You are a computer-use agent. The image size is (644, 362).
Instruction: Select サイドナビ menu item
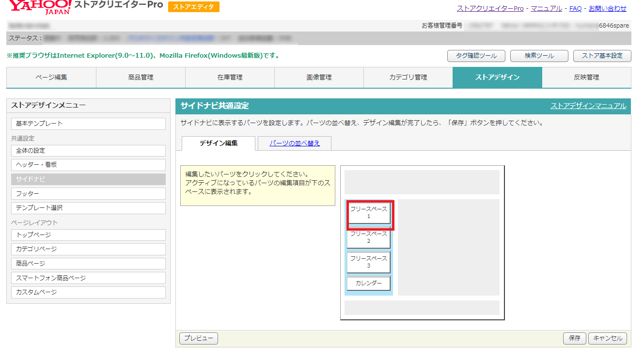pyautogui.click(x=88, y=179)
